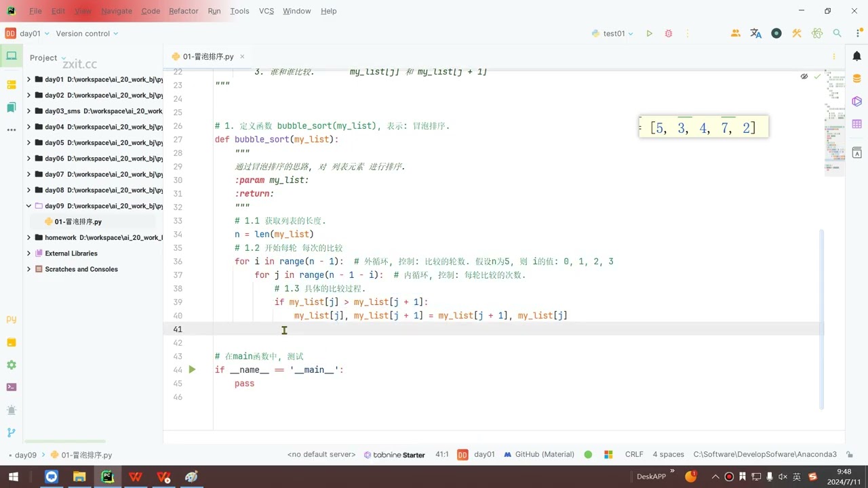
Task: Open the Terminal tool window
Action: pyautogui.click(x=11, y=387)
